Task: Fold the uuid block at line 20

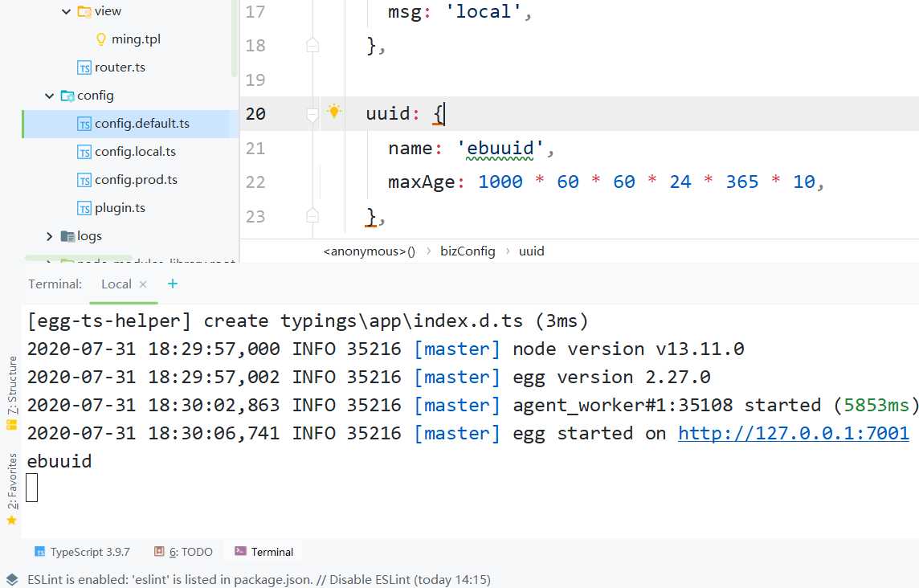Action: pyautogui.click(x=312, y=115)
